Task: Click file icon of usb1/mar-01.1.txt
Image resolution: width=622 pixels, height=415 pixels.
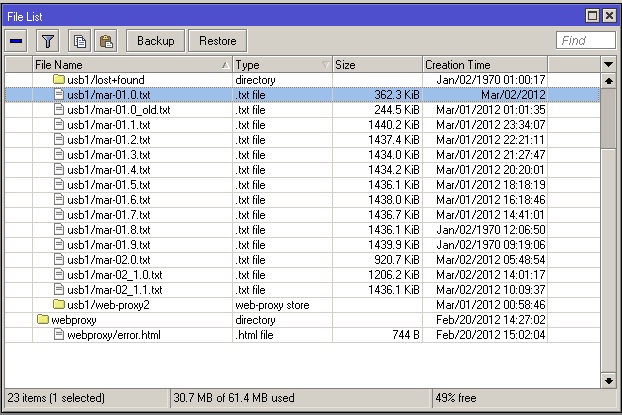Action: [x=59, y=125]
